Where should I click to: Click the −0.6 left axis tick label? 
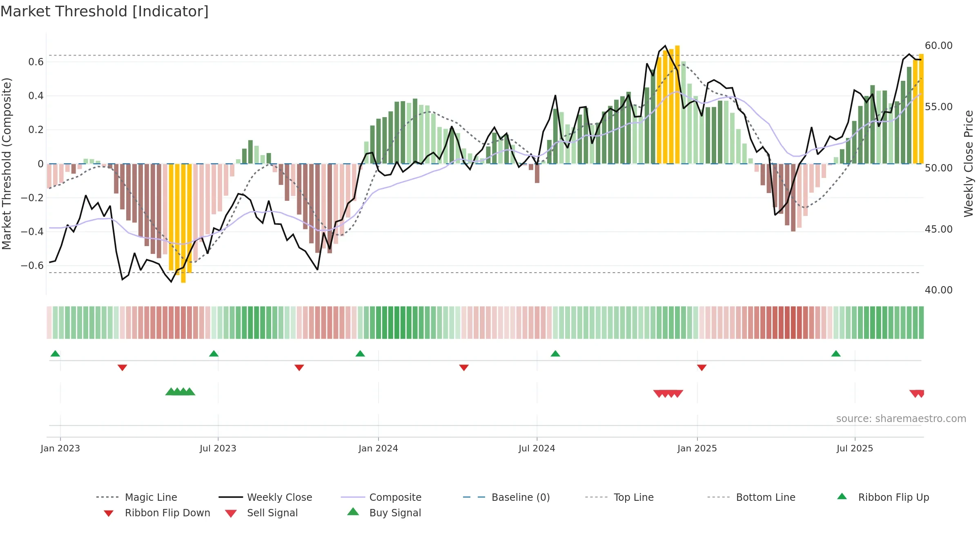[32, 266]
